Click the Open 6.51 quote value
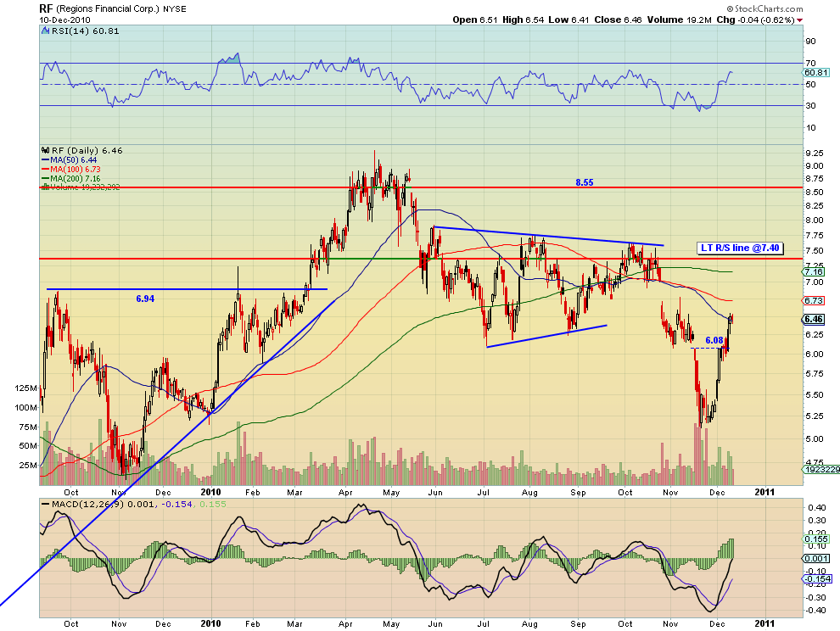Viewport: 840px width, 631px height. [475, 20]
